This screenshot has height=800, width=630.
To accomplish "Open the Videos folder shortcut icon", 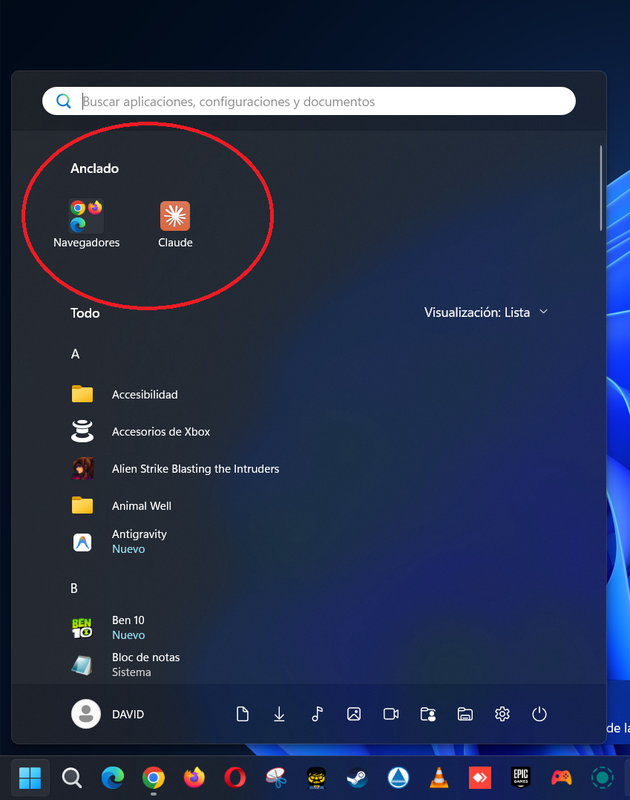I will click(x=391, y=714).
